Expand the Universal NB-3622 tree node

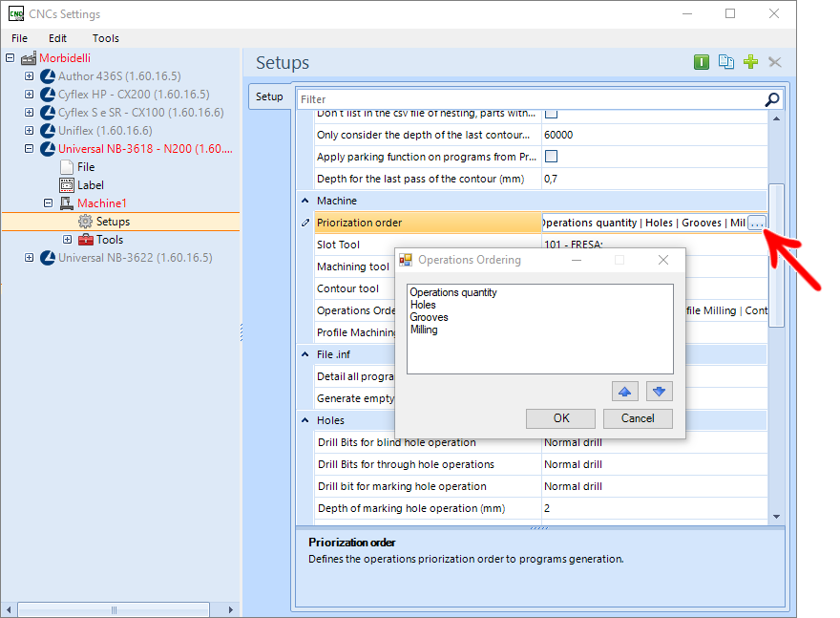click(29, 258)
